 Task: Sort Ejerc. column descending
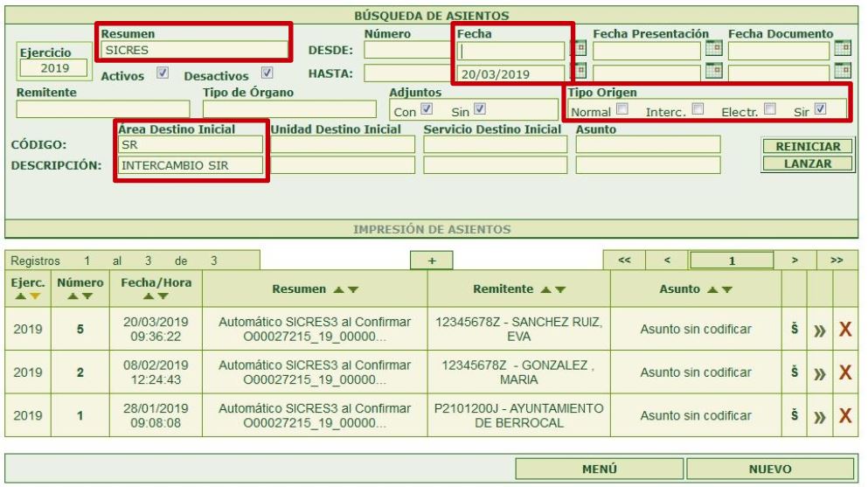(x=35, y=296)
